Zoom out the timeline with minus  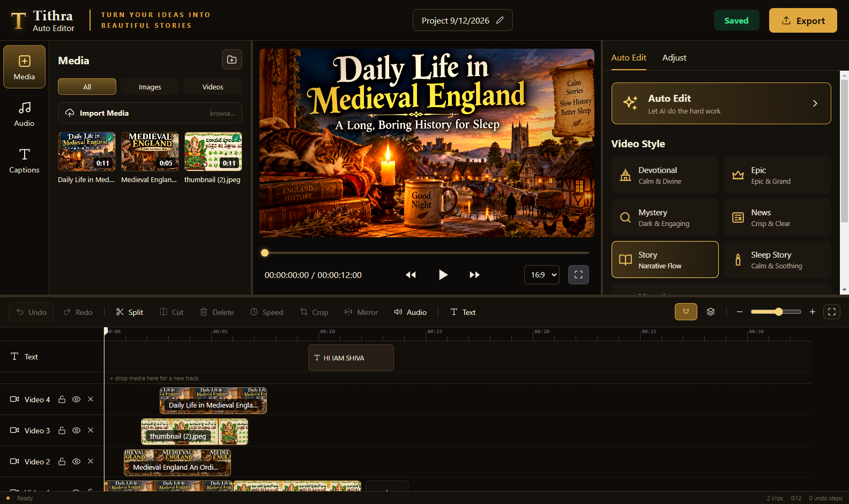point(740,312)
